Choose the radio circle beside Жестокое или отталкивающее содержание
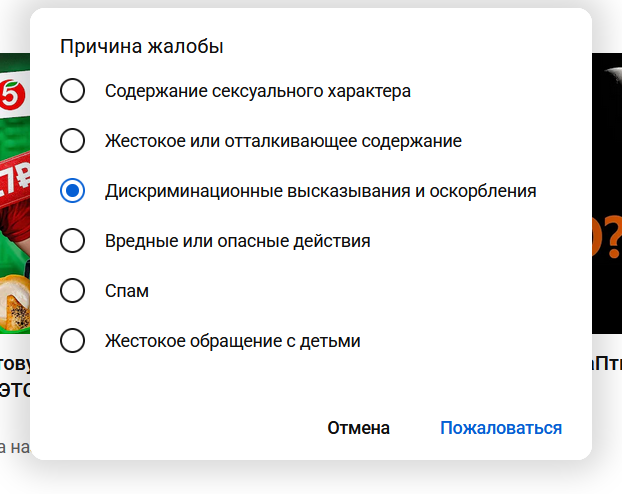 [72, 140]
